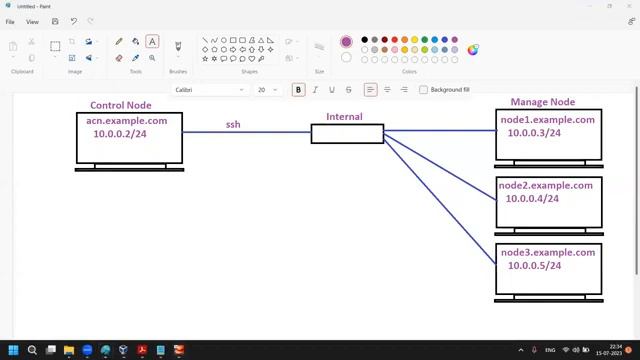Open the shape Fill dropdown
The height and width of the screenshot is (360, 640).
(x=292, y=58)
